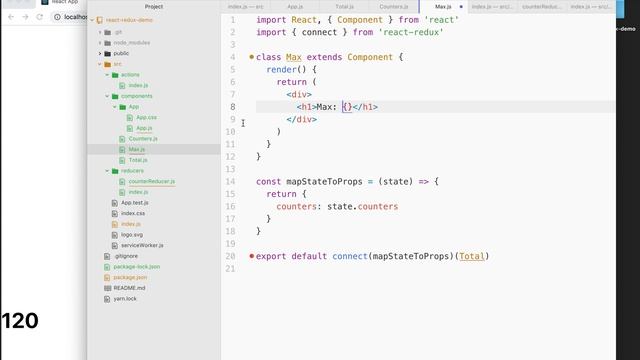The height and width of the screenshot is (360, 640).
Task: Expand the node_modules folder chevron
Action: (100, 43)
